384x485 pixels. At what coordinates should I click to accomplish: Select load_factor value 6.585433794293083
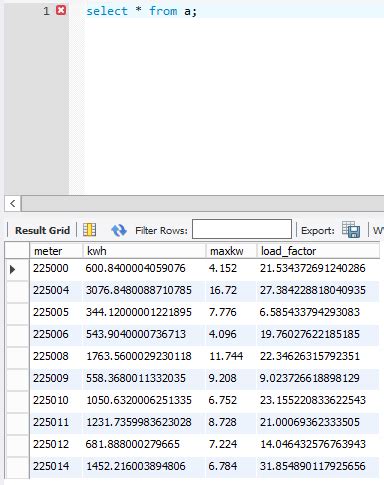(318, 312)
